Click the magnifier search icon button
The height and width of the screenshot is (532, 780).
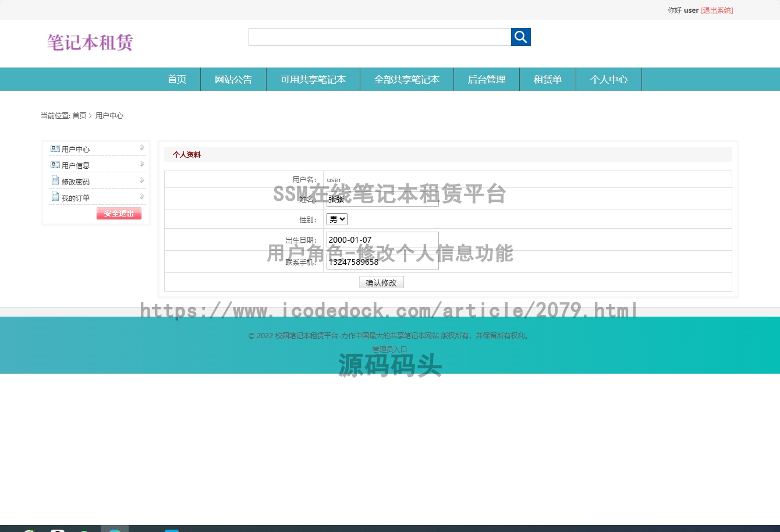pyautogui.click(x=520, y=37)
